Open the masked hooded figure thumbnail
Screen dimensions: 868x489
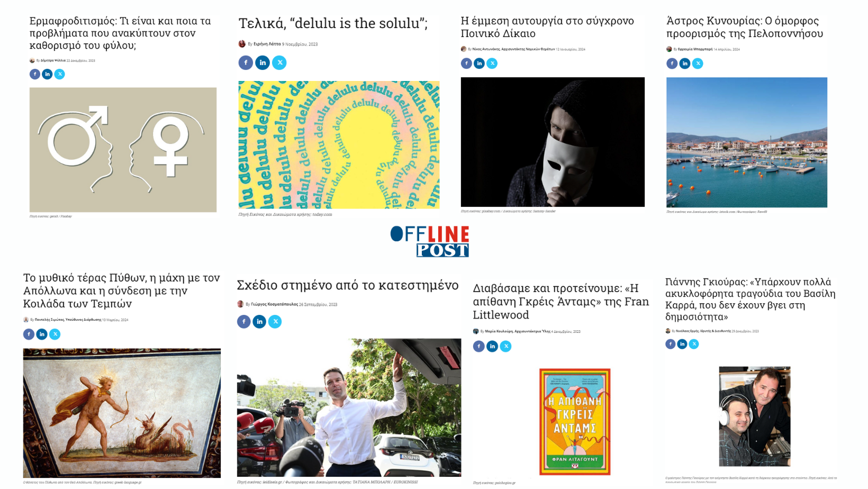553,142
